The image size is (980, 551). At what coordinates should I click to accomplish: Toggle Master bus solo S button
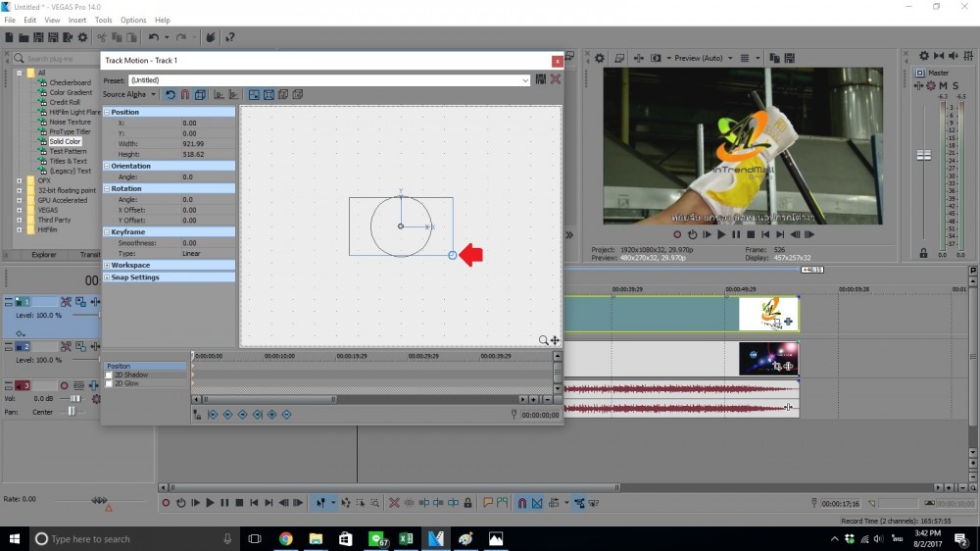[x=955, y=85]
